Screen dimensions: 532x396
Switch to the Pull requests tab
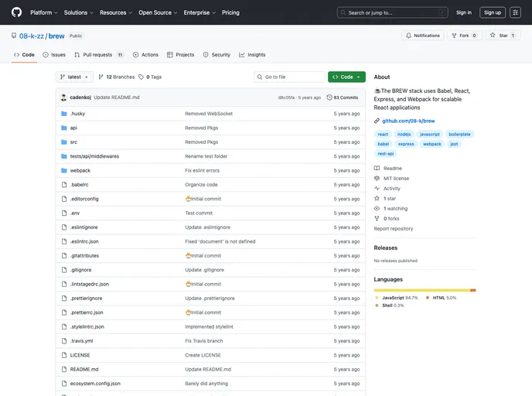(x=99, y=55)
